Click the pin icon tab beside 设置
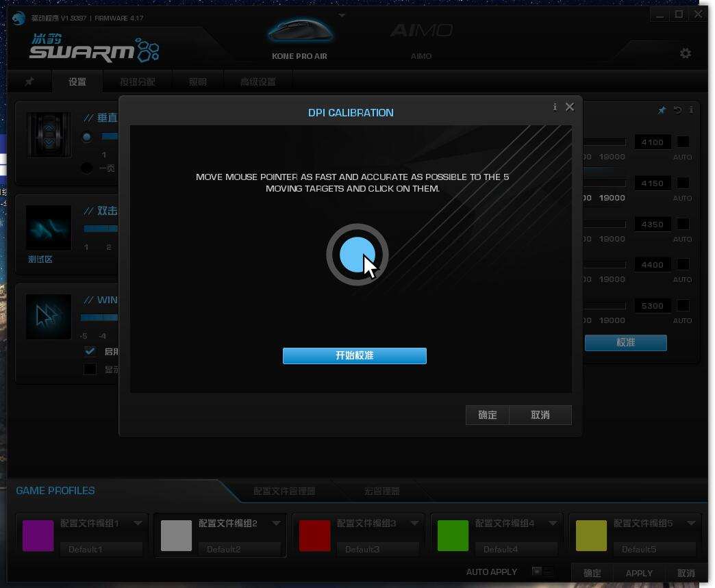Screen dimensions: 715x588 (29, 81)
